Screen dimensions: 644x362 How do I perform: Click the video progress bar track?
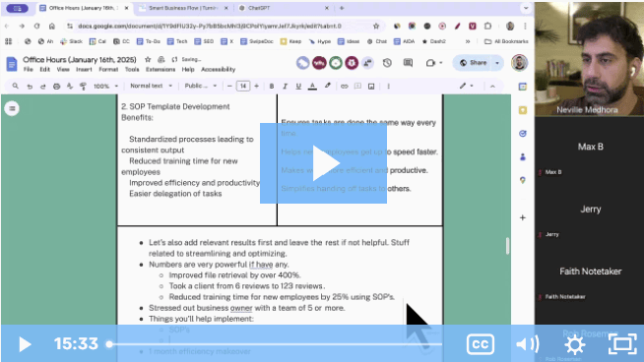pyautogui.click(x=275, y=344)
